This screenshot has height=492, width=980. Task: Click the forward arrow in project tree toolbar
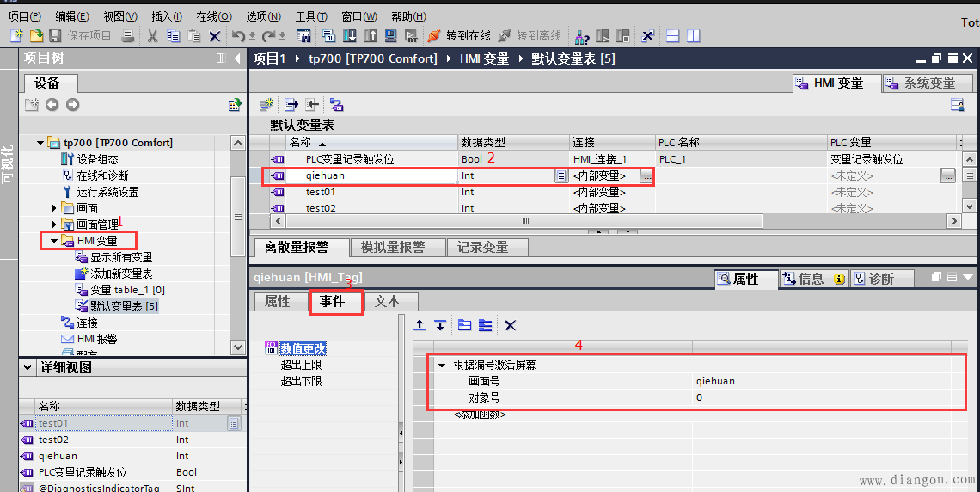(72, 104)
